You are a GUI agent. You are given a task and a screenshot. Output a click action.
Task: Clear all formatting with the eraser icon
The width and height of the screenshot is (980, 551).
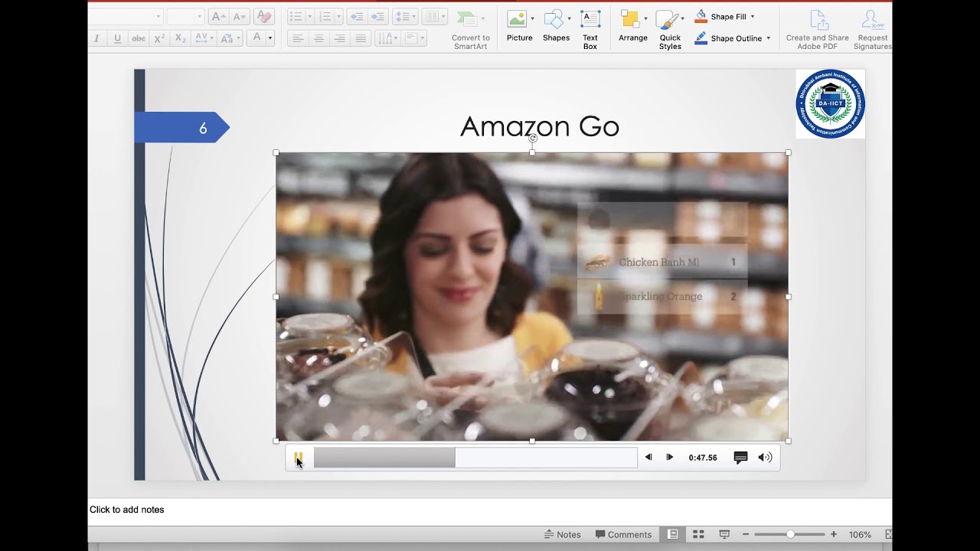263,16
